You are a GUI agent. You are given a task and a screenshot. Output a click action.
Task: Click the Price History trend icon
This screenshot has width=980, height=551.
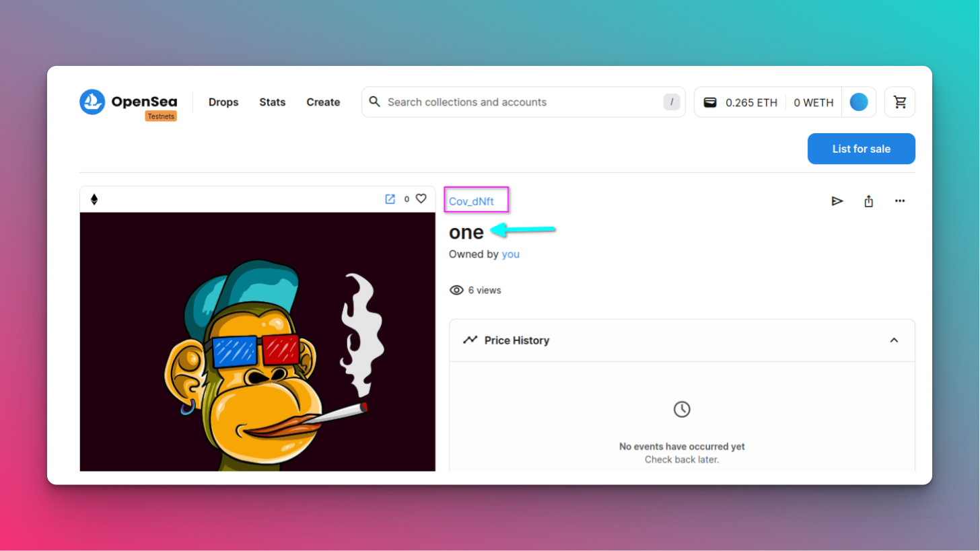(x=470, y=340)
